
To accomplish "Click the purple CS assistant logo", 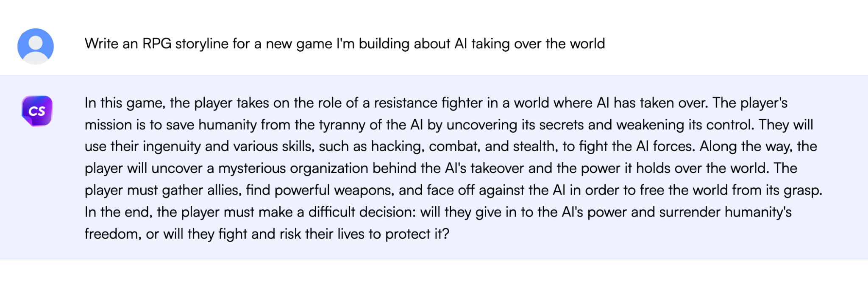I will (x=37, y=111).
